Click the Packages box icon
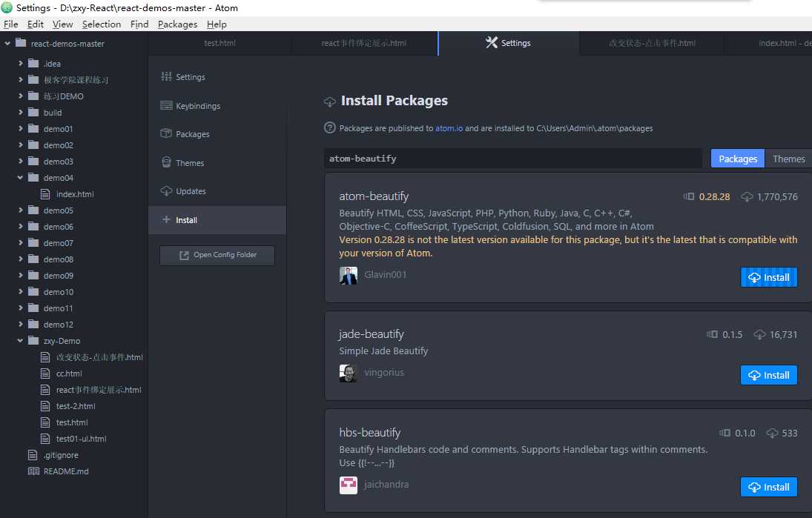The width and height of the screenshot is (812, 518). tap(166, 133)
